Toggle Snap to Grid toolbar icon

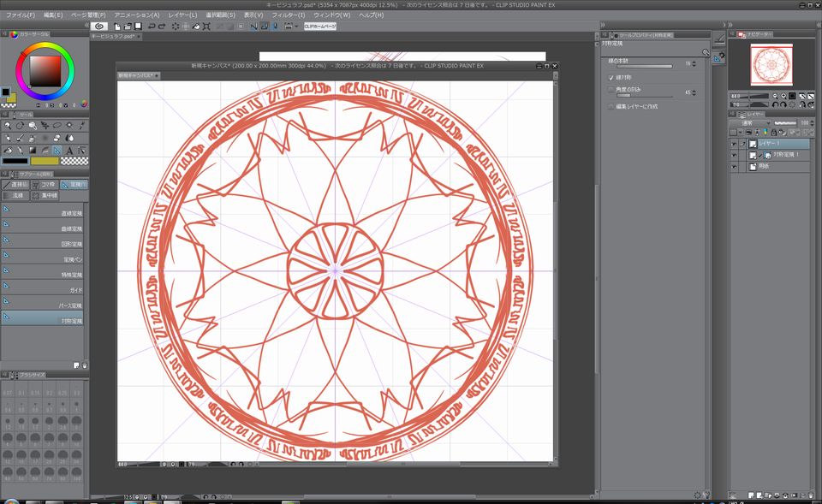(x=275, y=27)
